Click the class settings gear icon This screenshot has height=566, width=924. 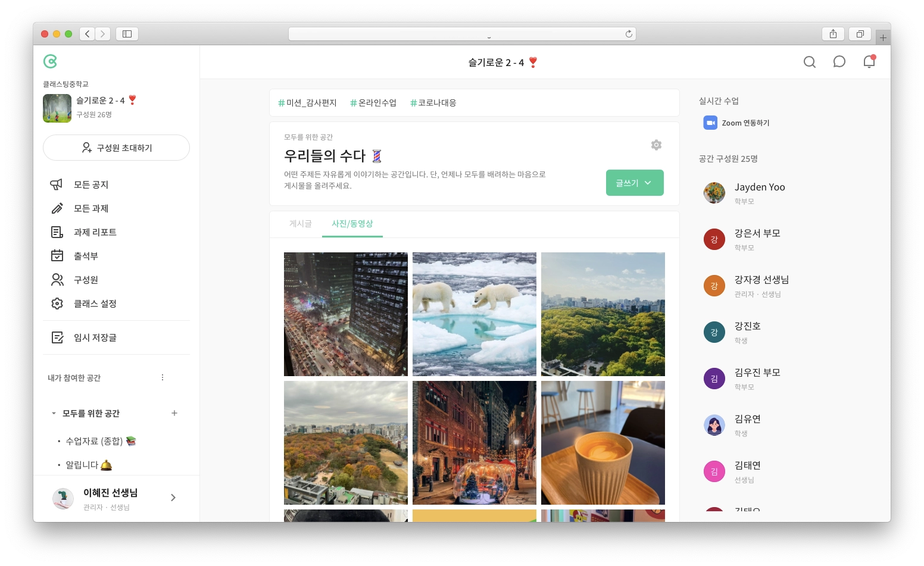pyautogui.click(x=57, y=304)
